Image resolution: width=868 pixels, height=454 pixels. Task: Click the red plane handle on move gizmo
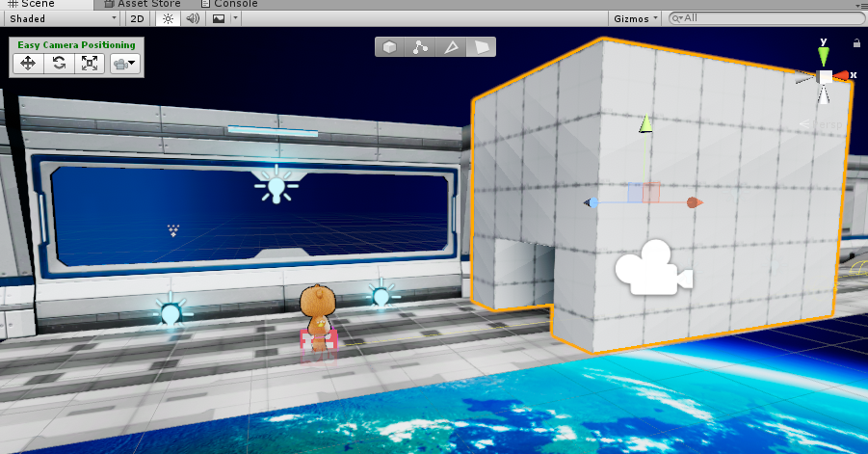[x=651, y=193]
